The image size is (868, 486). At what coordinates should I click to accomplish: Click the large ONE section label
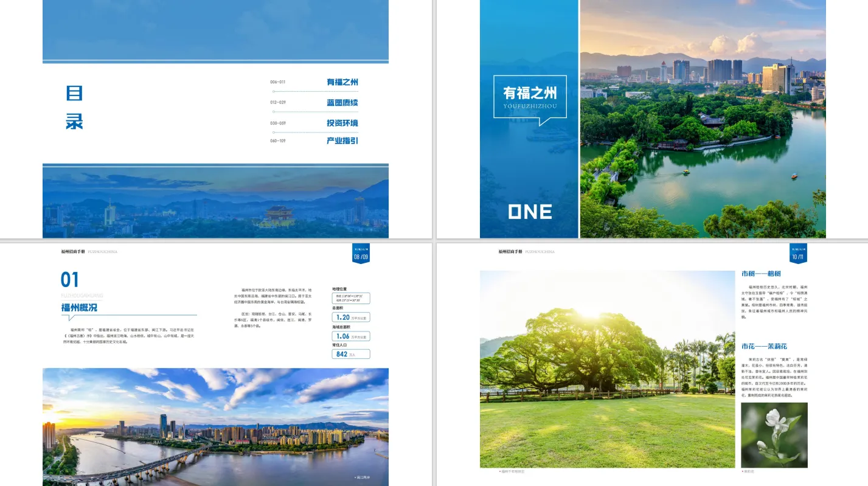click(x=530, y=212)
